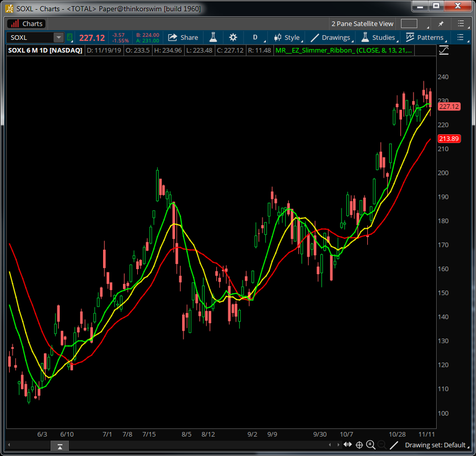Click the red 213.89 price bubble
Image resolution: width=476 pixels, height=456 pixels.
click(x=449, y=139)
